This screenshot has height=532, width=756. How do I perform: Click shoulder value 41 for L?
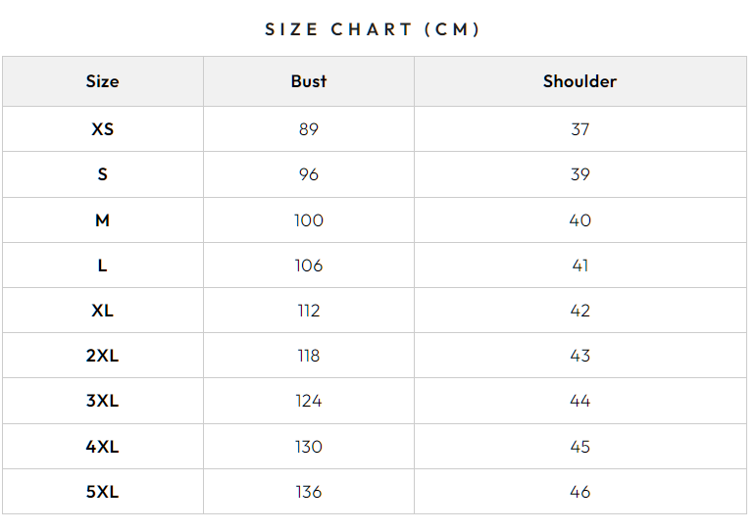pos(580,266)
